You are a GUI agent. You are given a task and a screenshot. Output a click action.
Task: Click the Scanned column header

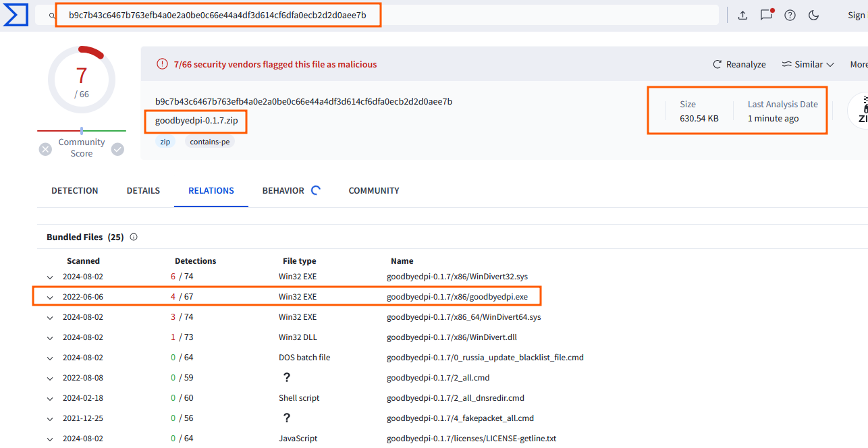(x=83, y=261)
